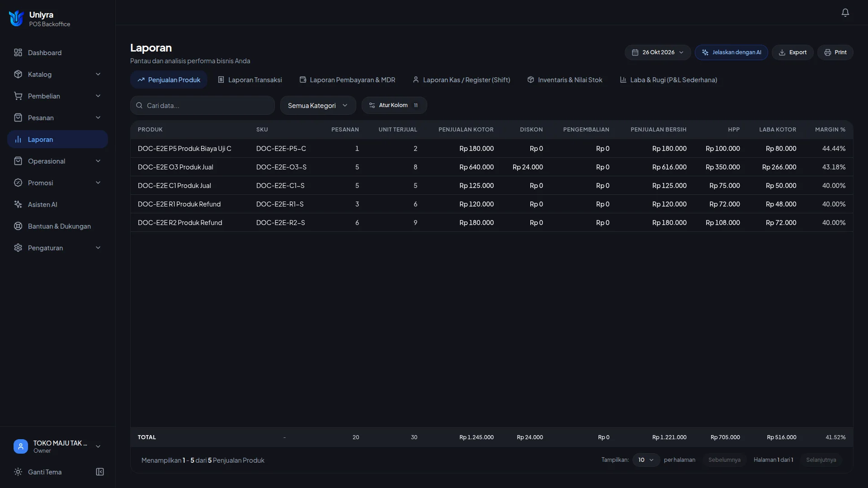
Task: Click the Laporan bar chart icon
Action: [x=18, y=140]
